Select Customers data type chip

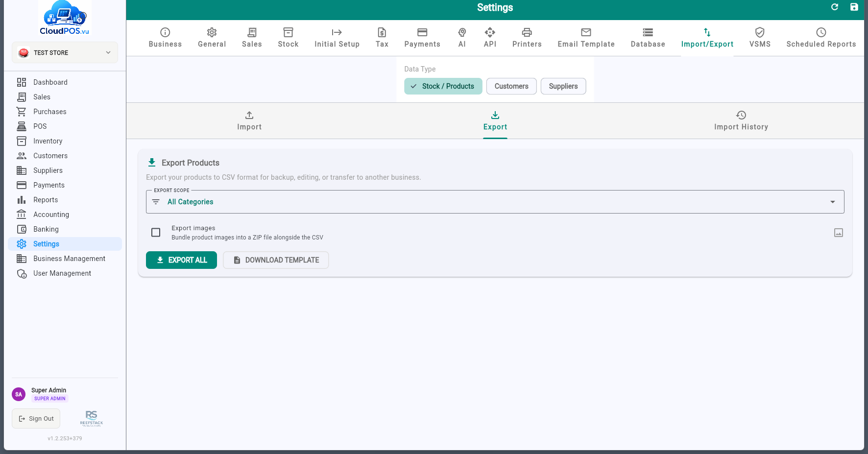click(x=511, y=86)
